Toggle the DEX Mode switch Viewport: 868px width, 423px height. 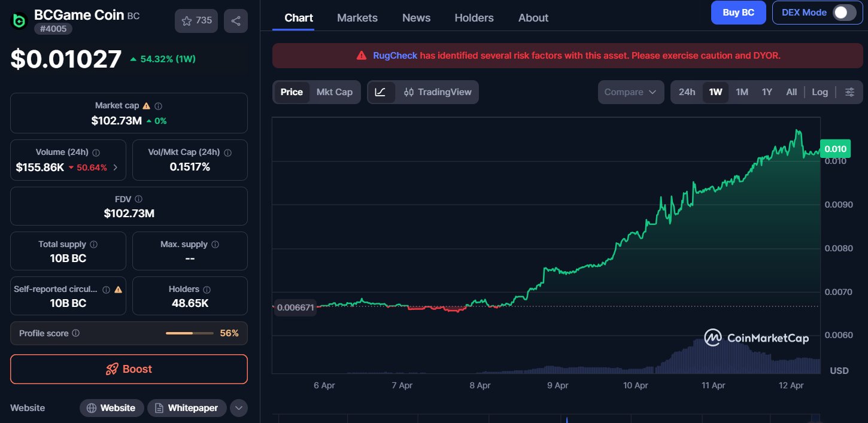[844, 13]
